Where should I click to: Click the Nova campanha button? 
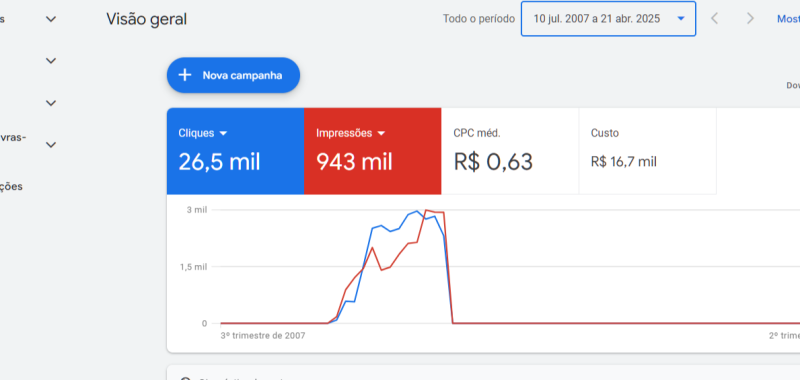pyautogui.click(x=233, y=75)
